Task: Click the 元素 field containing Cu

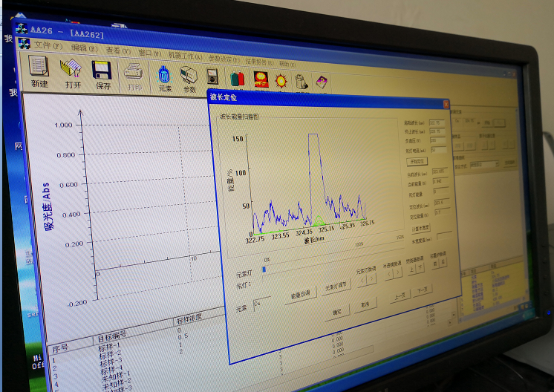Action: [x=262, y=304]
